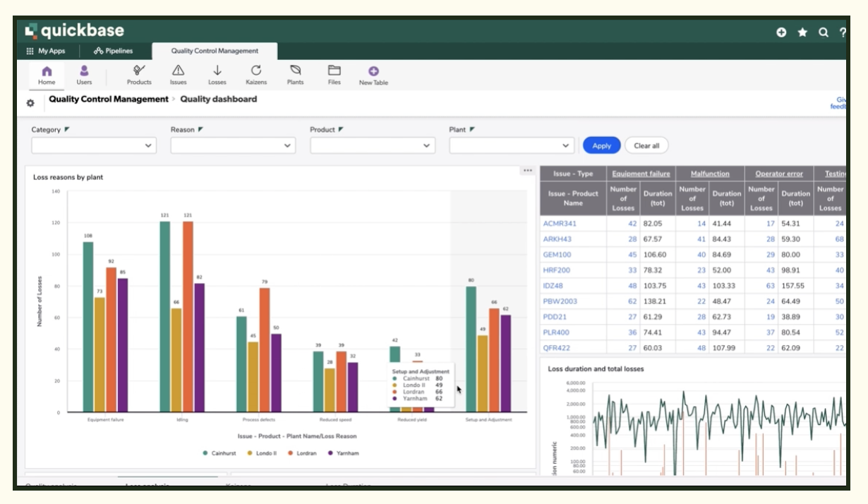Open the GEM100 product link

point(557,255)
